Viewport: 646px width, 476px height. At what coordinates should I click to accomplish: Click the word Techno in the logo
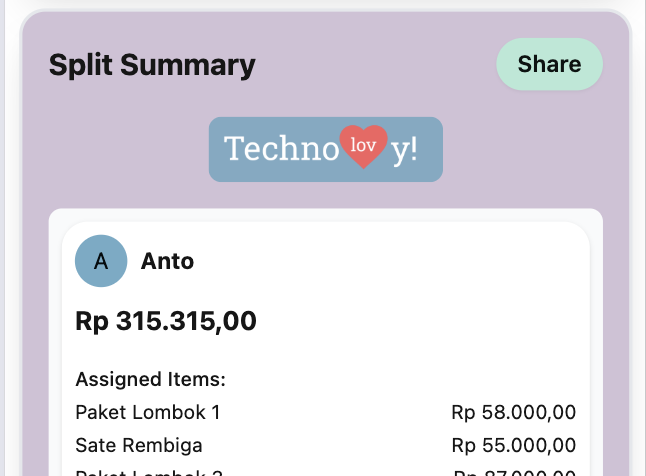tap(281, 149)
